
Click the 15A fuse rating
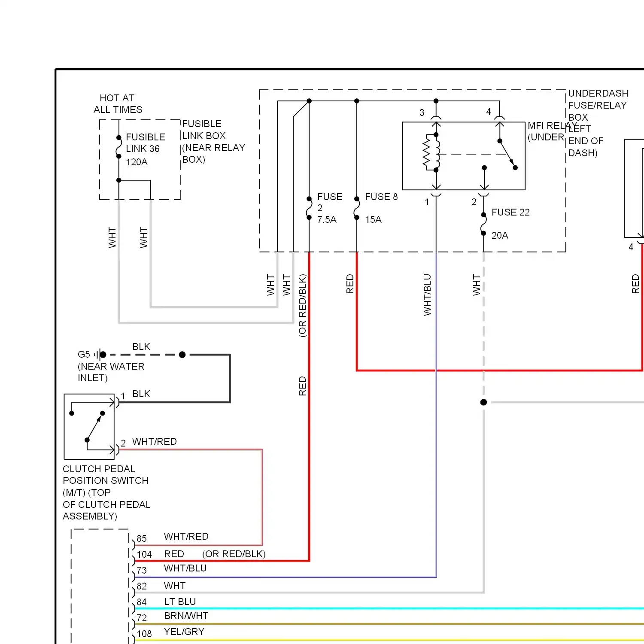coord(373,220)
